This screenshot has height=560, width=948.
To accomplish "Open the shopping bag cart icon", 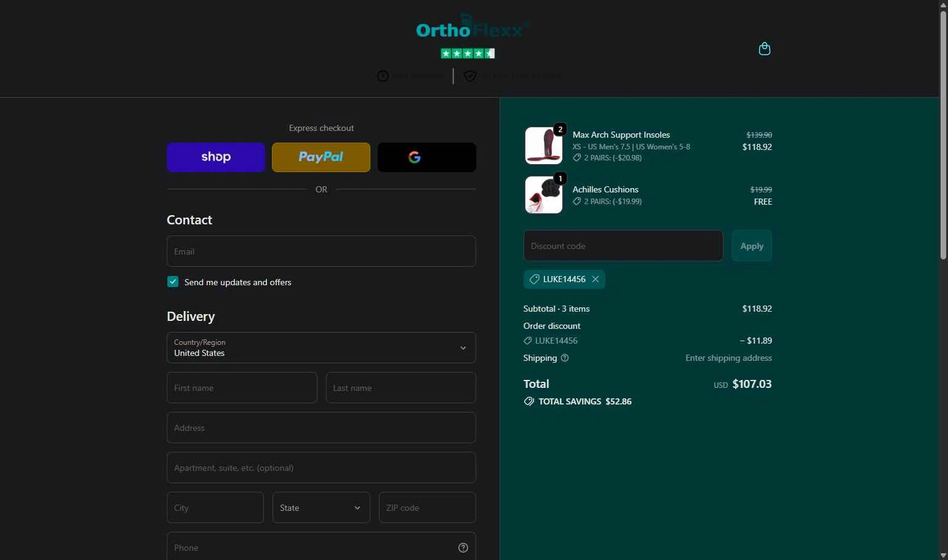I will tap(765, 49).
